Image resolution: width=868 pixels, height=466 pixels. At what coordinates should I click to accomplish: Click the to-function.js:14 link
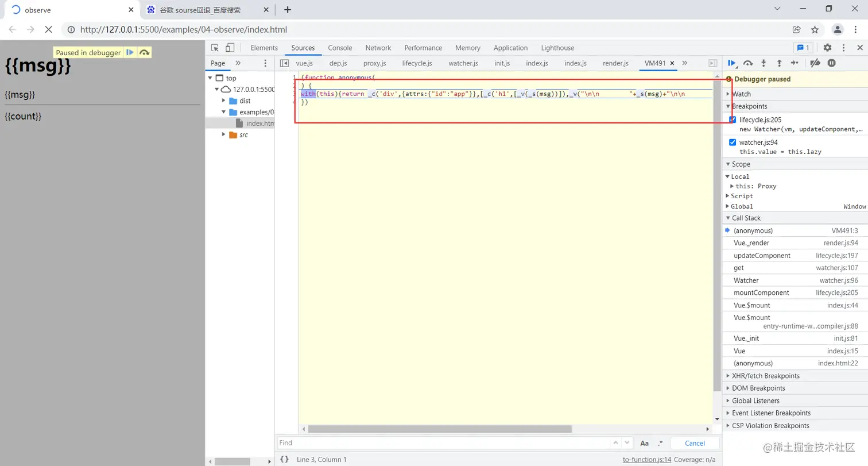647,459
